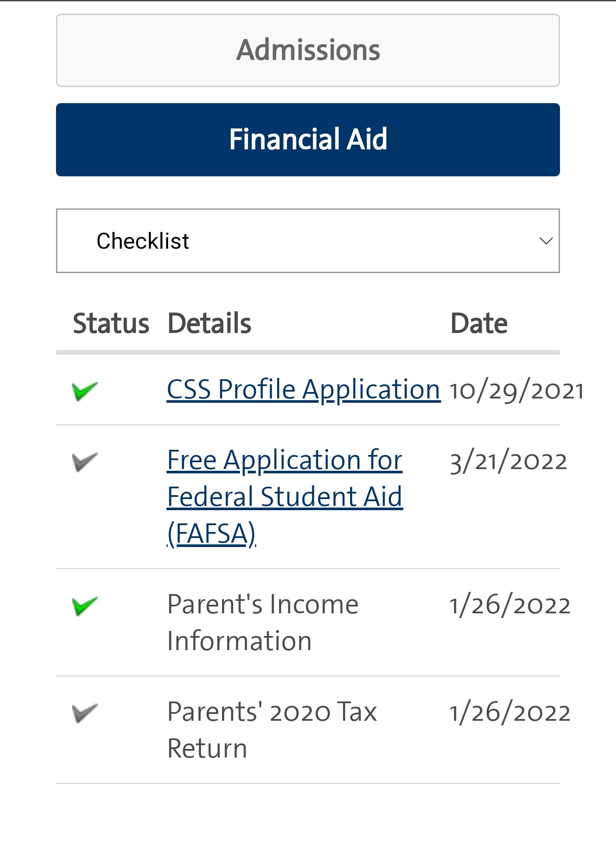Image resolution: width=616 pixels, height=841 pixels.
Task: Click the (FAFSA) link text
Action: pyautogui.click(x=211, y=534)
